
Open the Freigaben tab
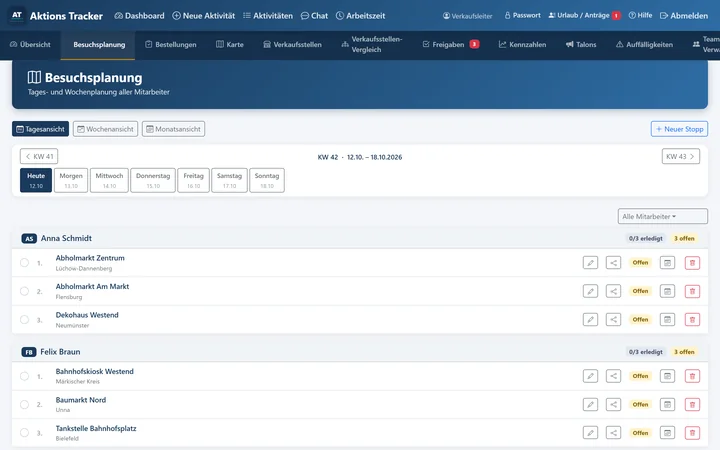point(450,45)
